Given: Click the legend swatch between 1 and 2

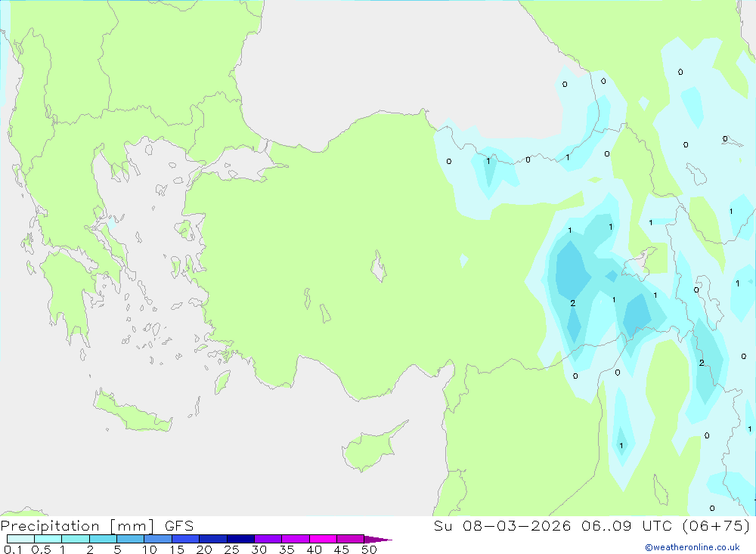Looking at the screenshot, I should (x=76, y=539).
